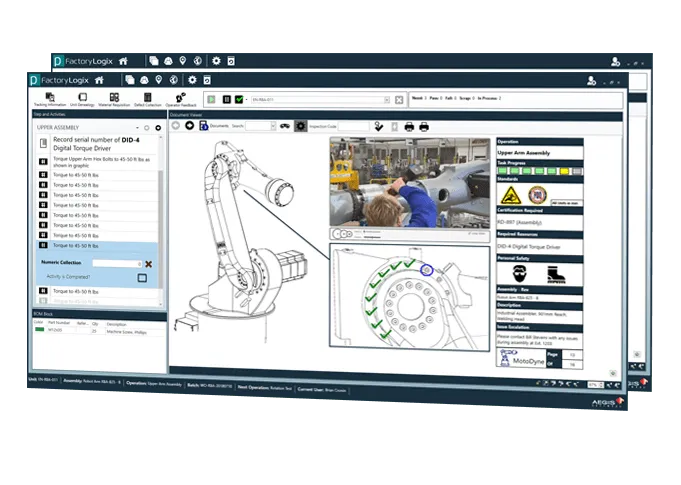Click the second printer icon
681x485 pixels.
pyautogui.click(x=424, y=127)
